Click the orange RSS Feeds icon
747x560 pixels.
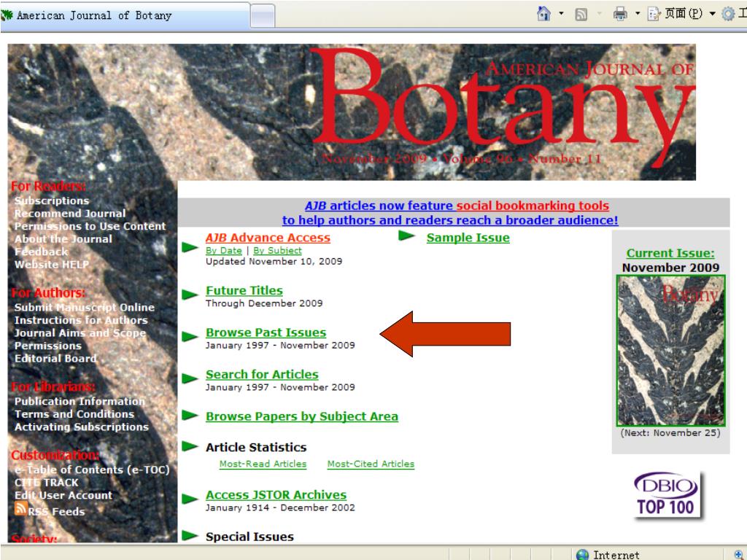coord(20,508)
